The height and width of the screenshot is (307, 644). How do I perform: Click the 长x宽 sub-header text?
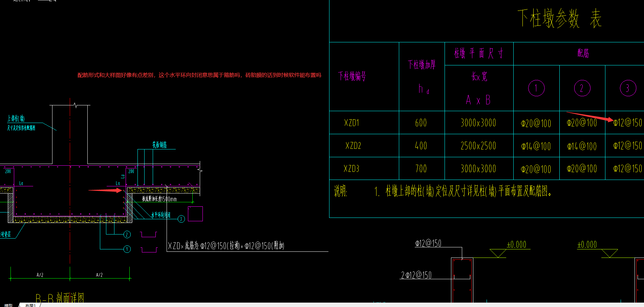[479, 77]
